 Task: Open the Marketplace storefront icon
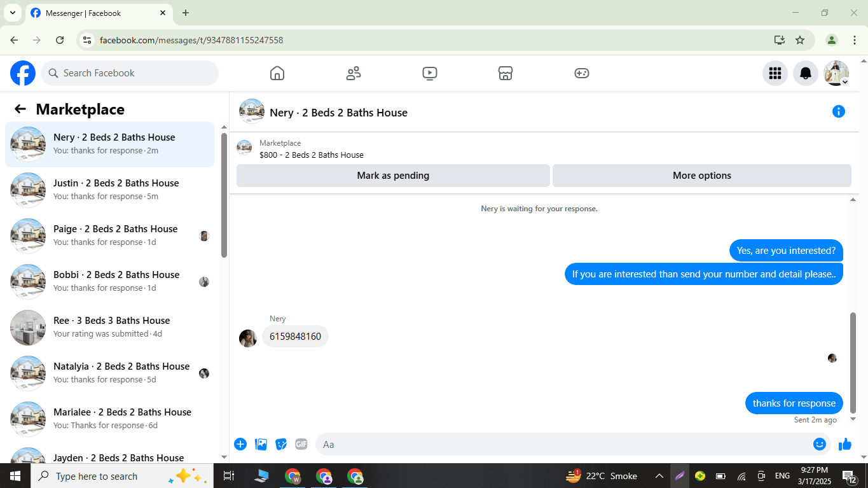[x=506, y=73]
